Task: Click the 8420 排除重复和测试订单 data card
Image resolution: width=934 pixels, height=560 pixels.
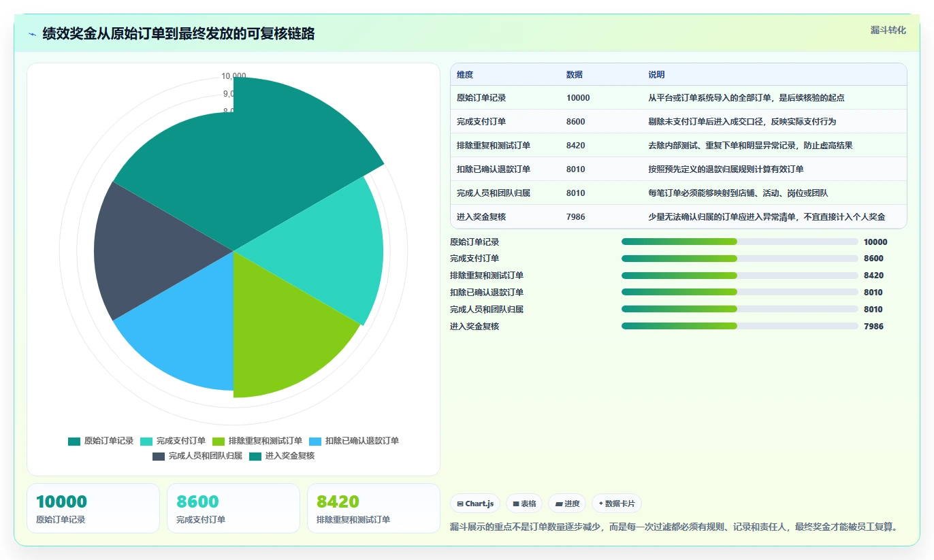Action: [374, 508]
